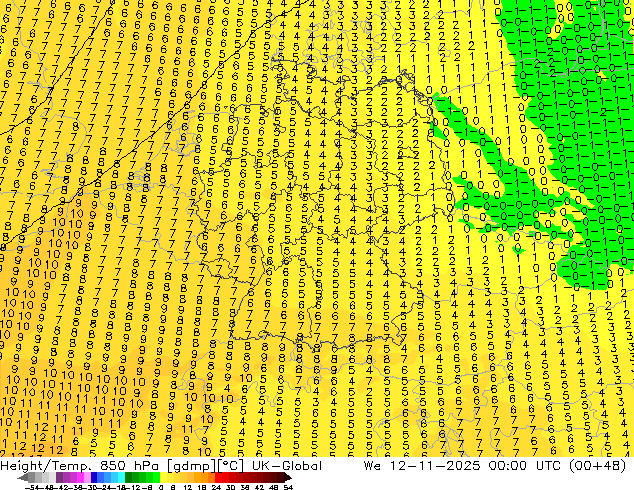
Task: Click the '(00+48)' forecast hour label
Action: coord(598,466)
